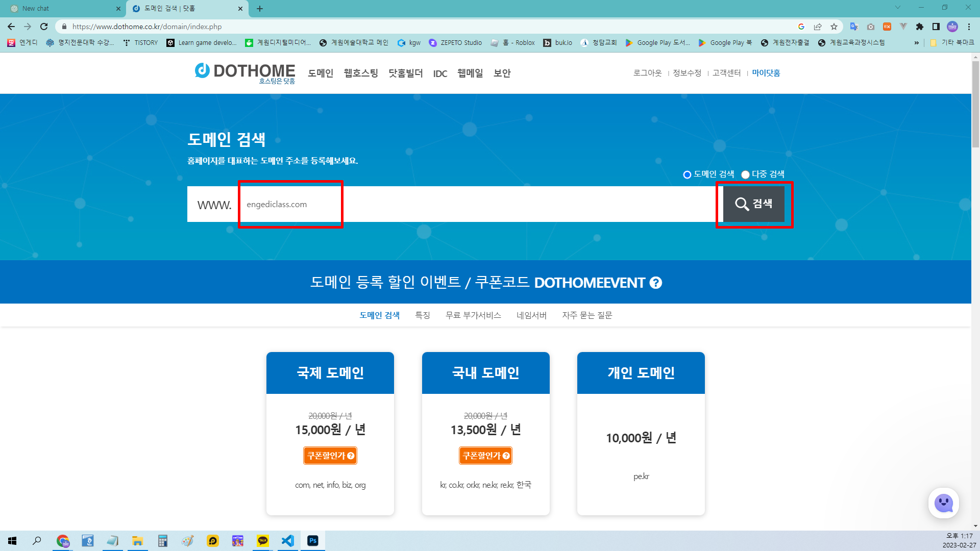980x551 pixels.
Task: Expand the bookmarks overflow chevron
Action: 916,42
